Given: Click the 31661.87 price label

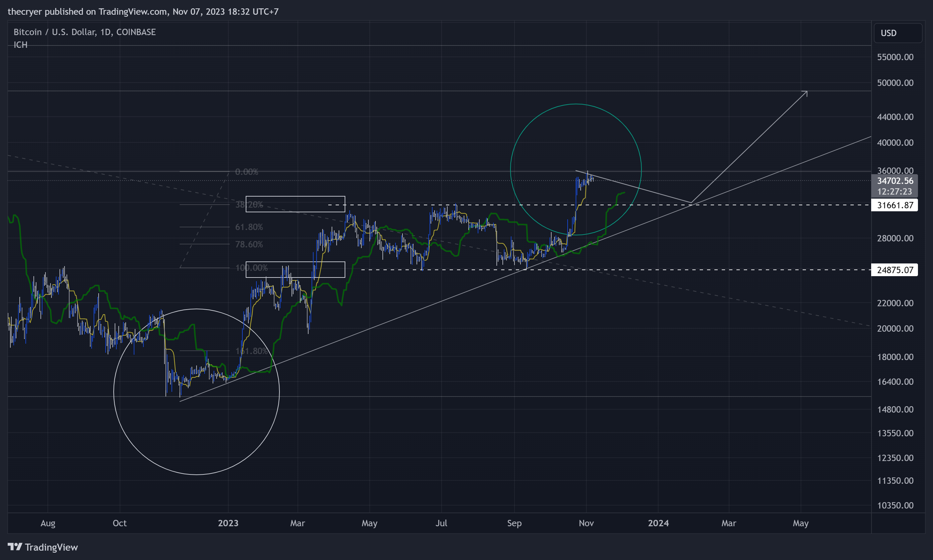Looking at the screenshot, I should pyautogui.click(x=895, y=205).
